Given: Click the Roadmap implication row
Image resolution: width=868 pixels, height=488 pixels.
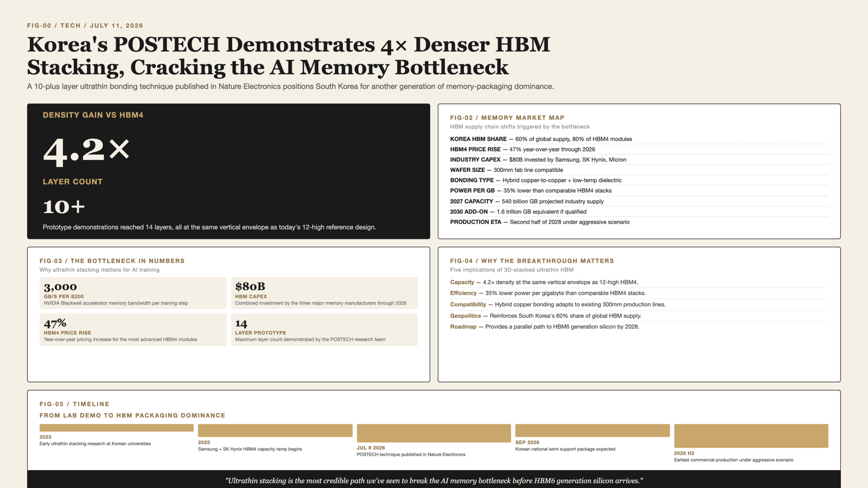Looking at the screenshot, I should 639,326.
